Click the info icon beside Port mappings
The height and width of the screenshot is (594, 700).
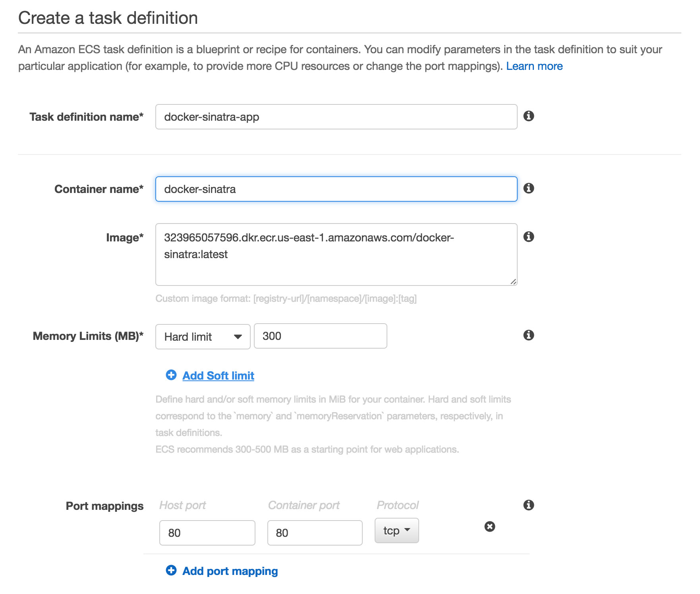[528, 505]
